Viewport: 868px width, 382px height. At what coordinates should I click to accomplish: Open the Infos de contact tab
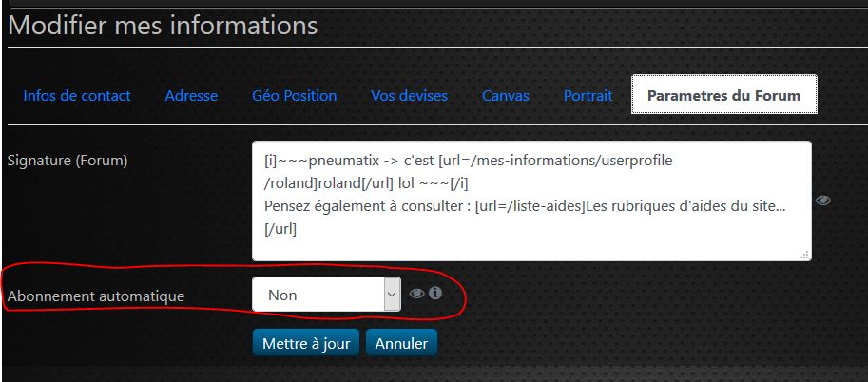[x=77, y=95]
